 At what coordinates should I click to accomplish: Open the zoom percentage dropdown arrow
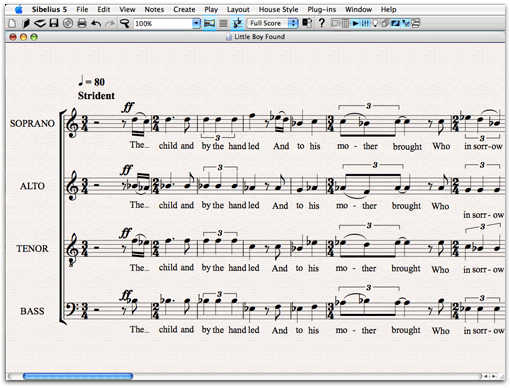pyautogui.click(x=196, y=23)
